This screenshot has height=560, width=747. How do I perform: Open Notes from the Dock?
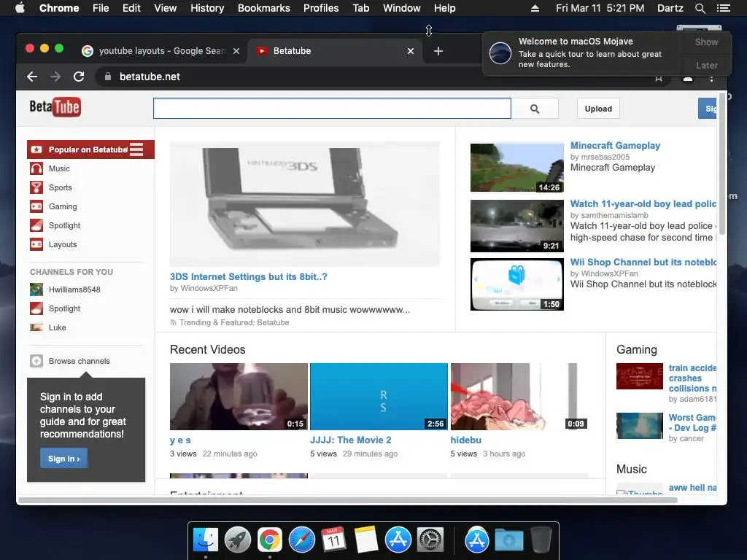coord(366,540)
